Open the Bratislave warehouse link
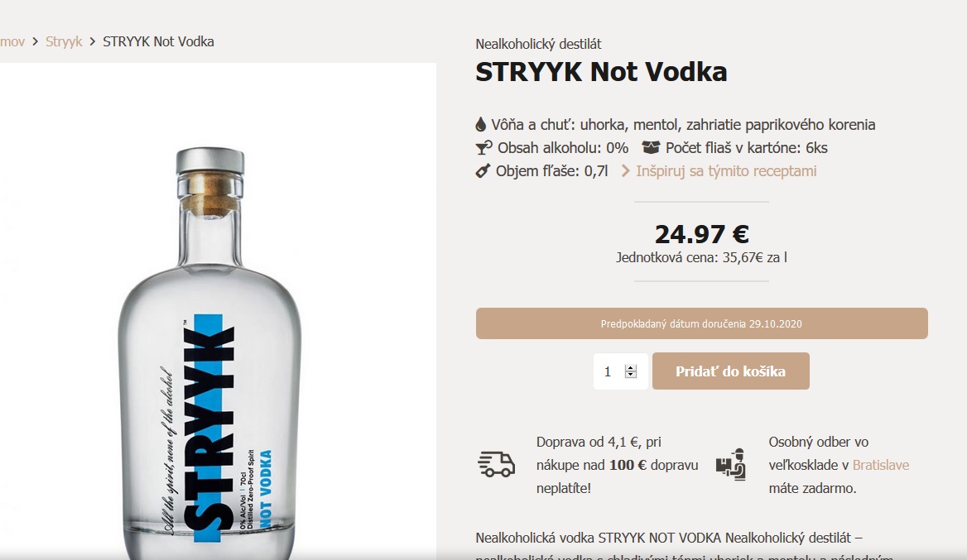 click(x=880, y=465)
